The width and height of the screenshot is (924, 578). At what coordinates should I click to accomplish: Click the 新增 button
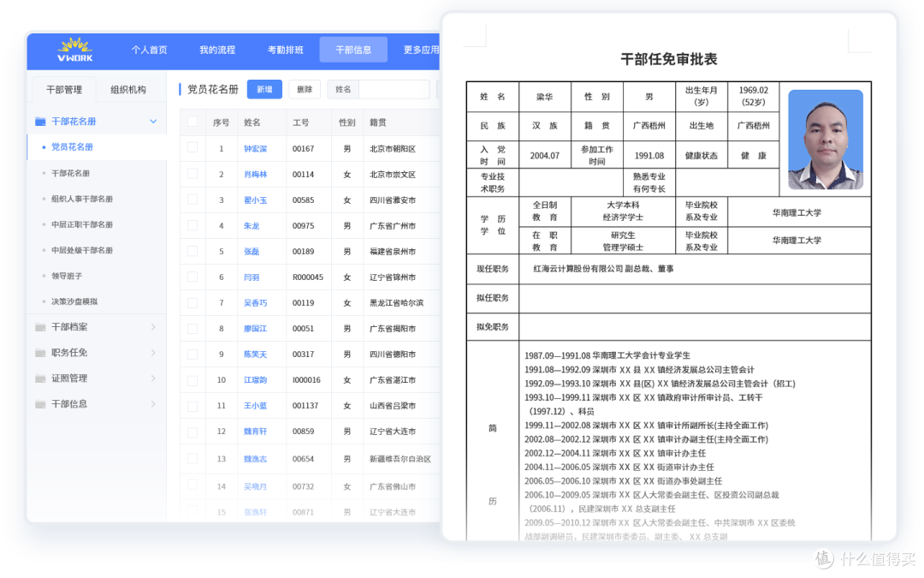[264, 89]
